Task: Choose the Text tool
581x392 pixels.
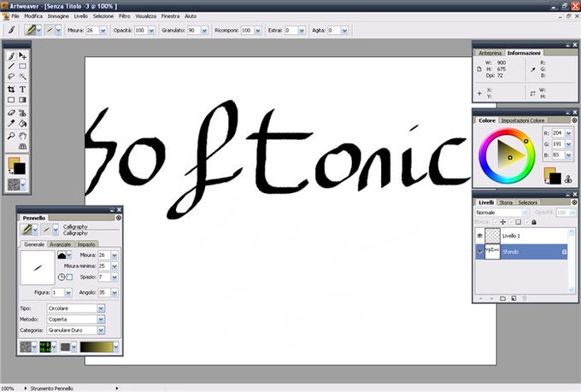Action: coord(22,90)
